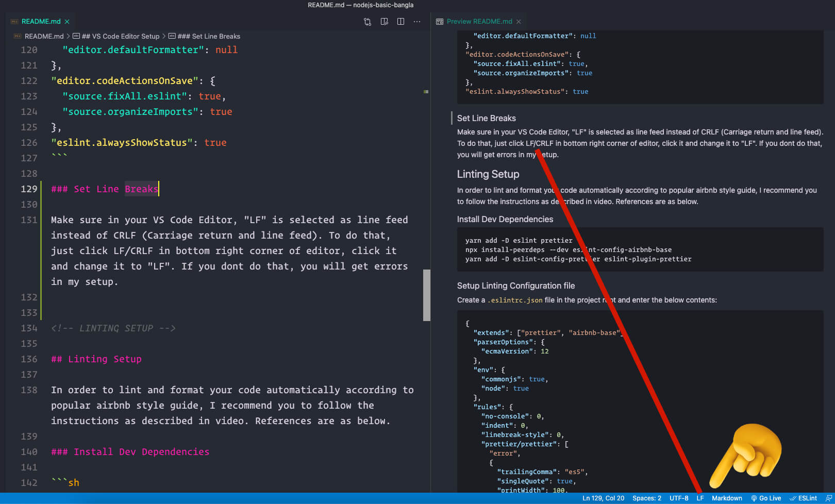Viewport: 835px width, 504px height.
Task: Click the editor vertical scrollbar thumb
Action: point(427,295)
